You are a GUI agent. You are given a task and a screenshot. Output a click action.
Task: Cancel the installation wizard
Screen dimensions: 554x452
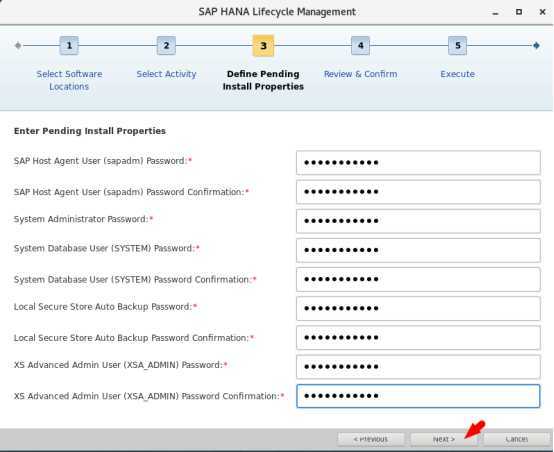[517, 439]
